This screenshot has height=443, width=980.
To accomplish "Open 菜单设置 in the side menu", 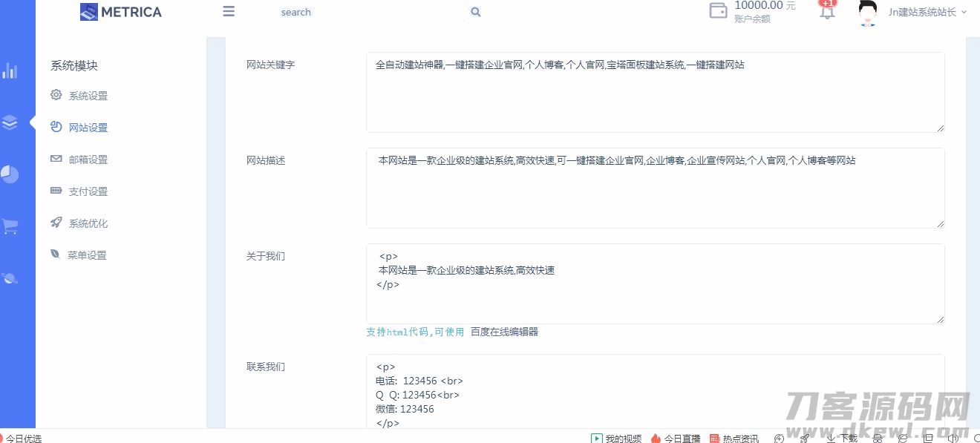I will point(87,255).
